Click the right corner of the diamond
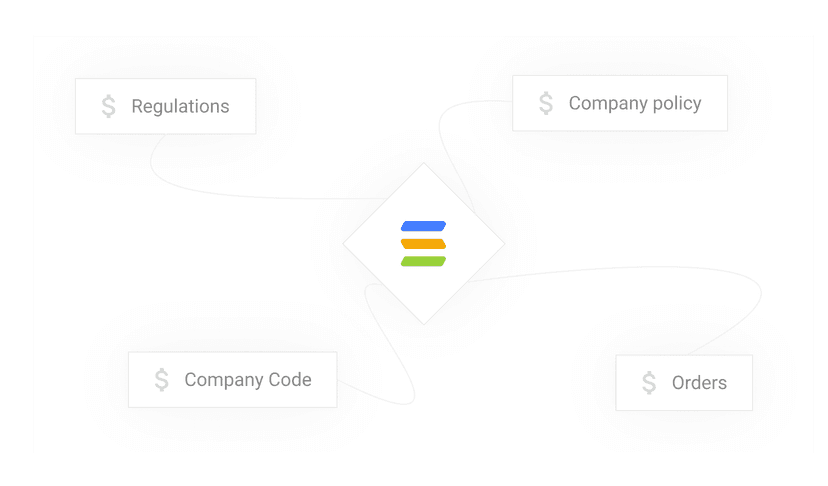The image size is (828, 486). pos(503,244)
